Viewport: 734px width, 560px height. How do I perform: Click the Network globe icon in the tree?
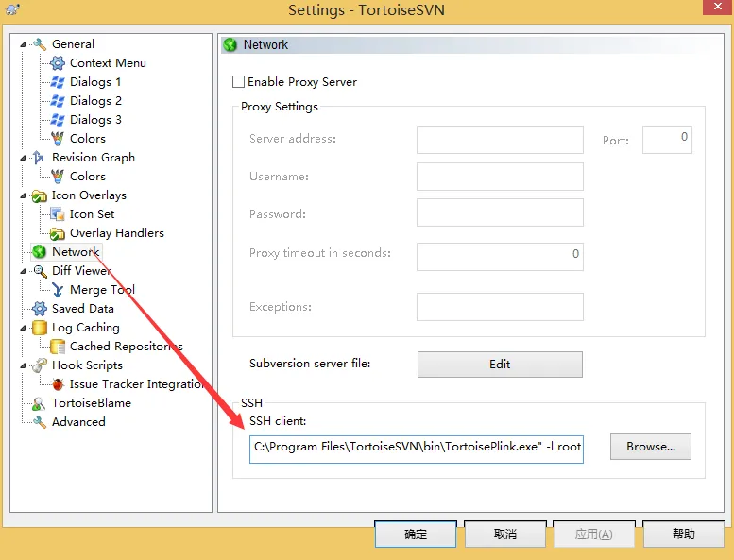pos(40,252)
